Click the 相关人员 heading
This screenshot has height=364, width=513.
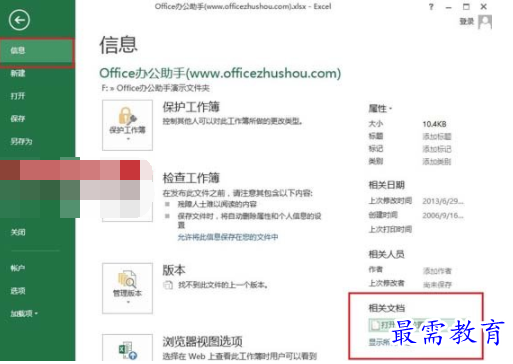[387, 255]
